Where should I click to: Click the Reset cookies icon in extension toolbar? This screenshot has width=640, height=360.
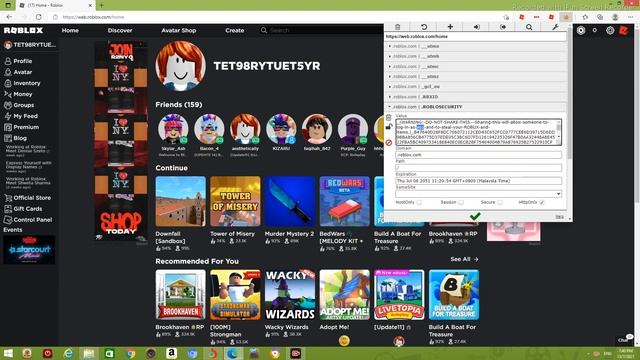click(x=424, y=27)
